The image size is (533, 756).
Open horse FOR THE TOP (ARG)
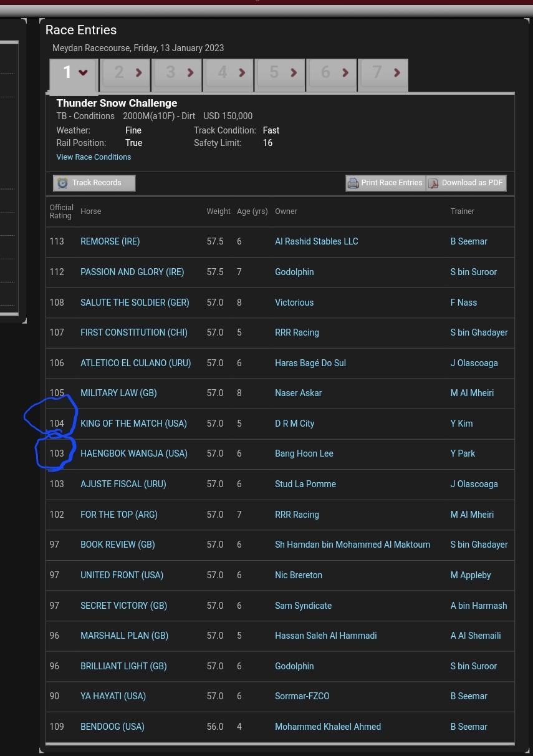119,515
